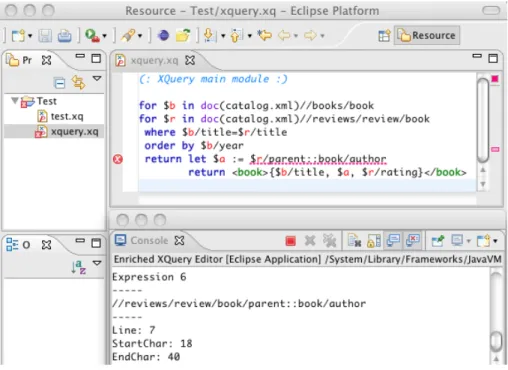
Task: Click the Save disk icon
Action: 45,36
